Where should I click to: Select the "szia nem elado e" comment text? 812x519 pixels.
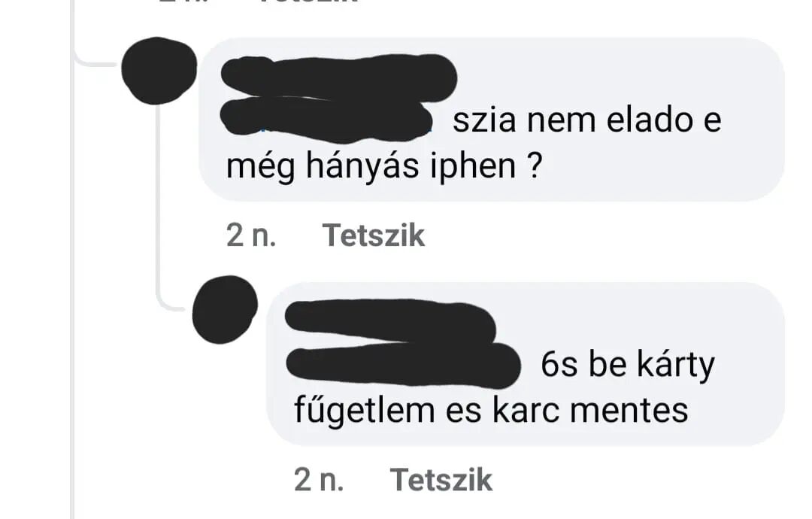586,120
